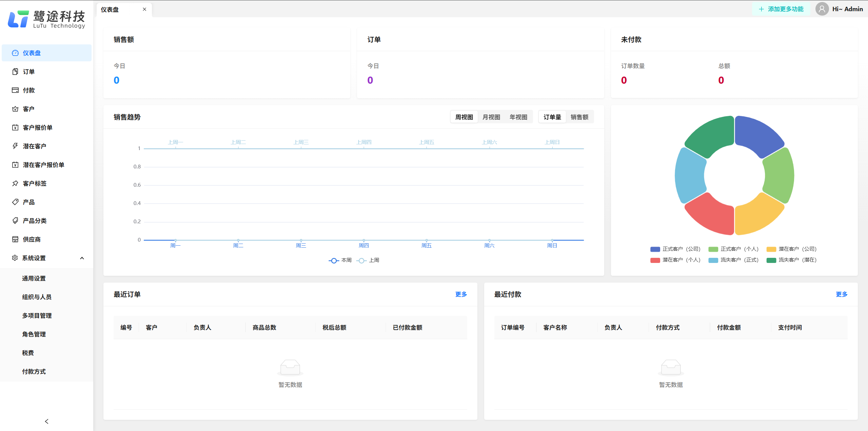868x431 pixels.
Task: Collapse the 系统设置 menu chevron
Action: [82, 258]
